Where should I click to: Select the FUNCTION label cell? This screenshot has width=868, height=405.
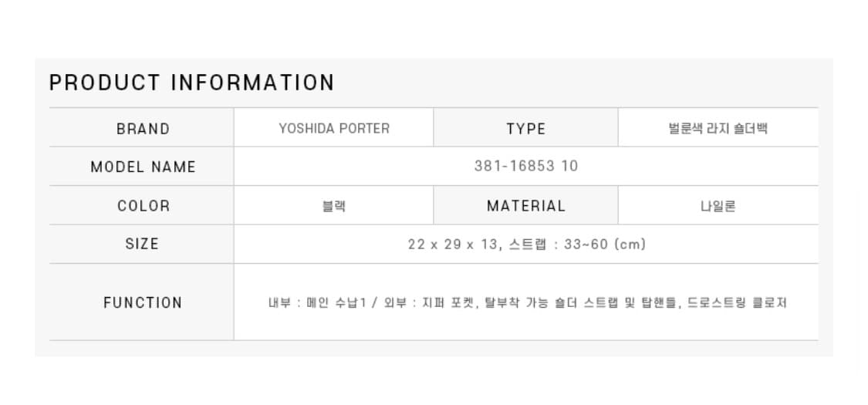pos(142,302)
